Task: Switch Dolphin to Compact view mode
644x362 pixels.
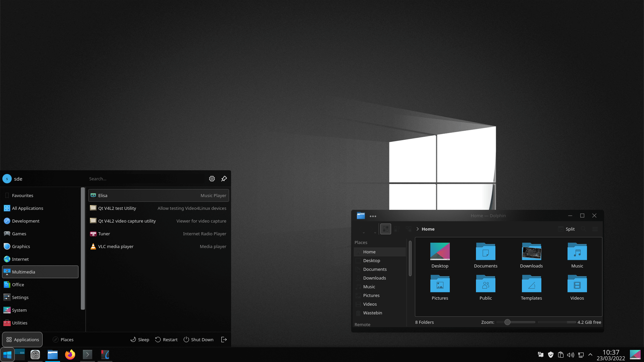Action: 397,229
